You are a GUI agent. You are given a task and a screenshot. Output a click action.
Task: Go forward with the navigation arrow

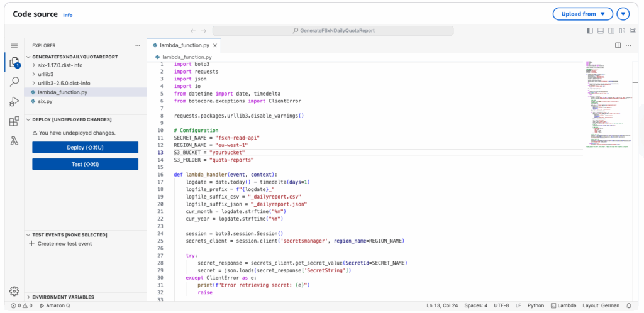pos(204,31)
